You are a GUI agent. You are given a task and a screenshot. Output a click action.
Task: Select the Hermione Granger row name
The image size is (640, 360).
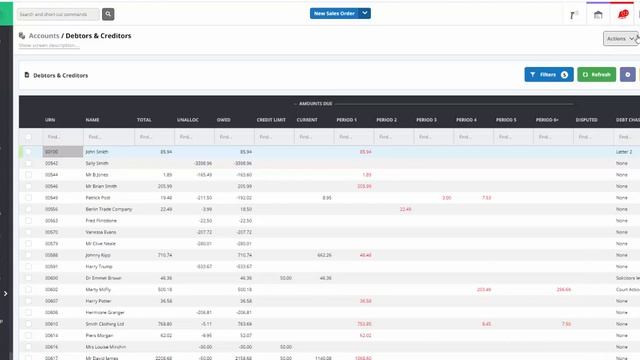click(x=105, y=312)
